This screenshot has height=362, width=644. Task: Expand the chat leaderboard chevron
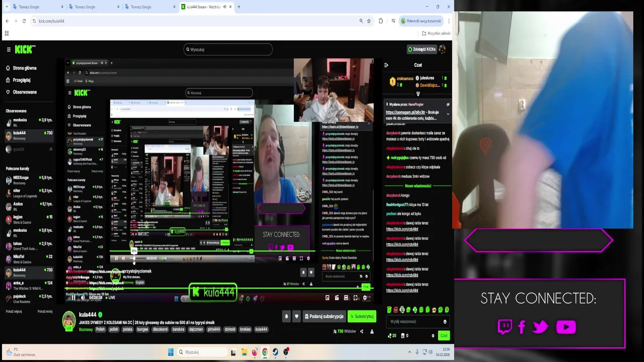coord(418,94)
